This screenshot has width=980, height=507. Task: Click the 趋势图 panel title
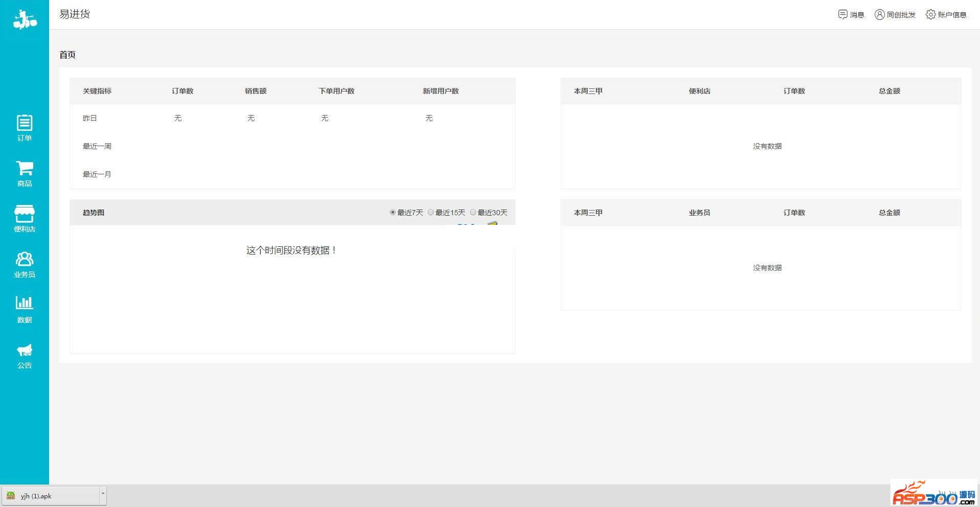(94, 213)
